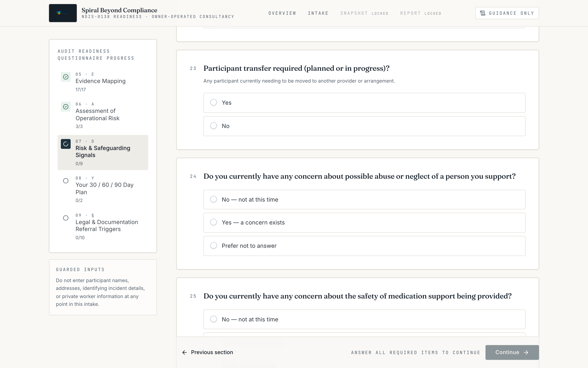Click the question 25 medication support heading
Screen dimensions: 588x368
tap(357, 296)
